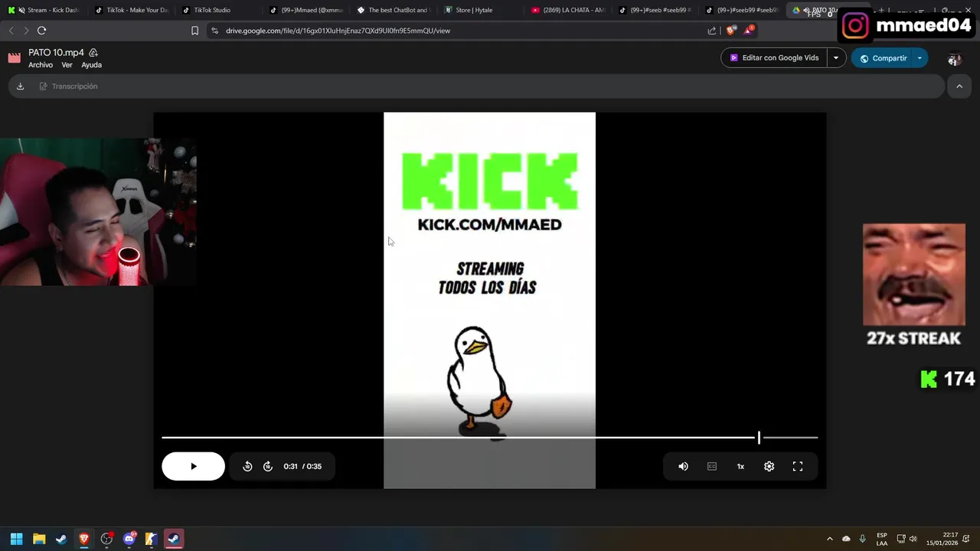Screen dimensions: 980x551
Task: Expand the Compartir dropdown arrow
Action: [x=920, y=58]
